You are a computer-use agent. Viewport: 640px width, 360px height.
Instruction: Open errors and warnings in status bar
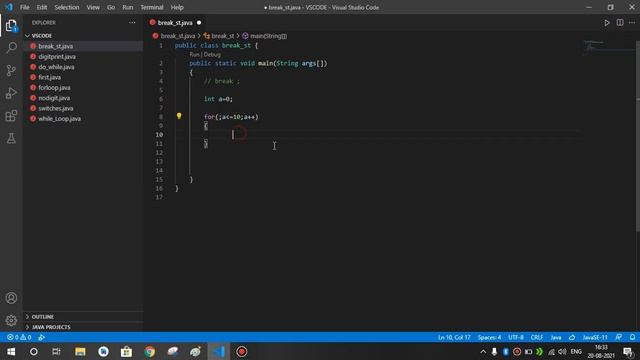pyautogui.click(x=19, y=338)
